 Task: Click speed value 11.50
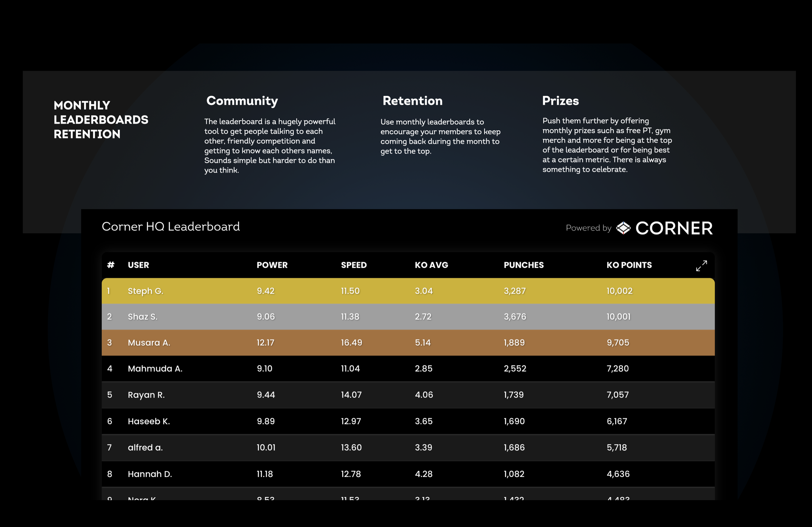pyautogui.click(x=350, y=291)
